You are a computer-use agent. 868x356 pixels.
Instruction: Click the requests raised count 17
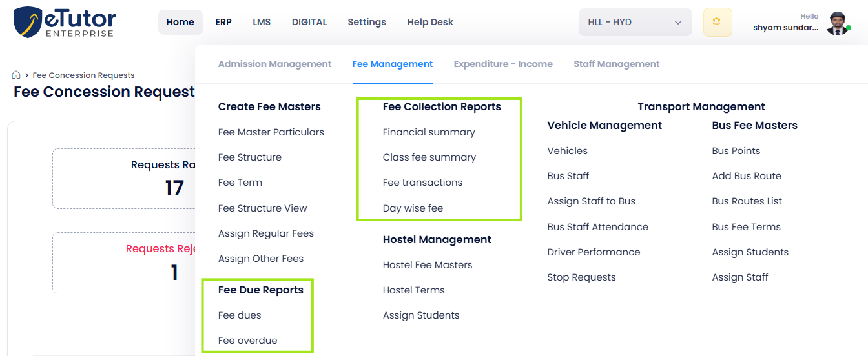(174, 188)
